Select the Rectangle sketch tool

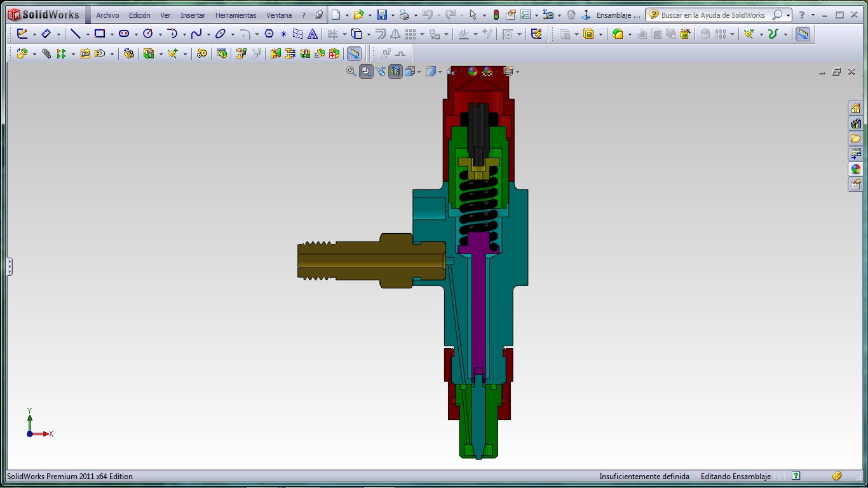(x=100, y=34)
